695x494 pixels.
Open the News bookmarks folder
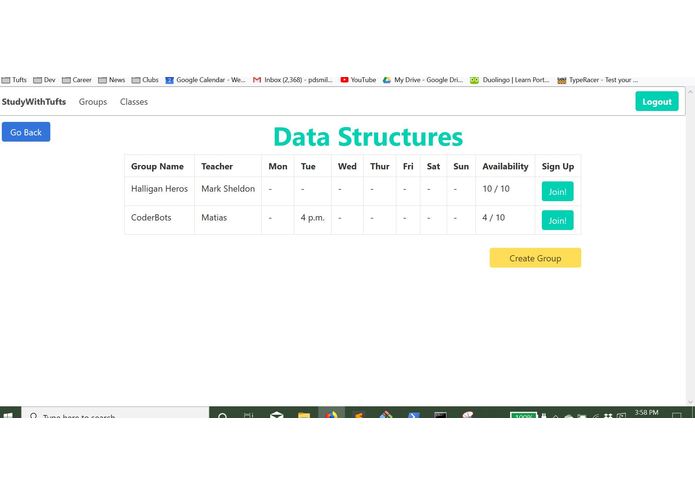pyautogui.click(x=111, y=80)
